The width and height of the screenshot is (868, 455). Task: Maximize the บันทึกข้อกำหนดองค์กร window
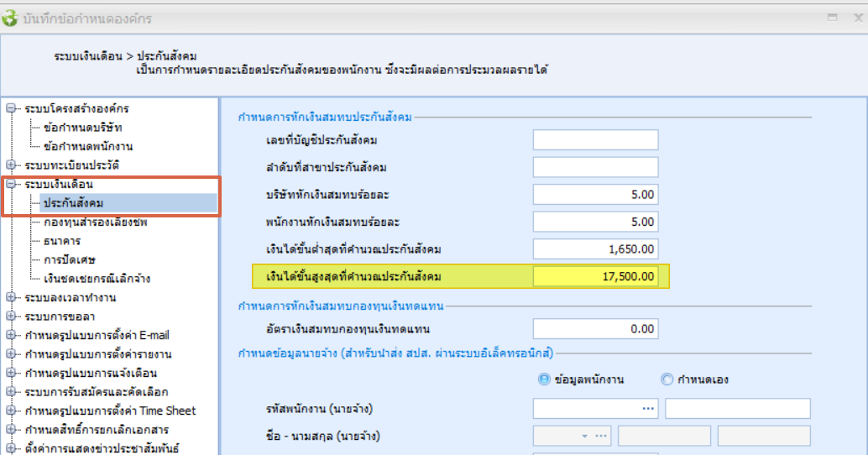point(833,17)
